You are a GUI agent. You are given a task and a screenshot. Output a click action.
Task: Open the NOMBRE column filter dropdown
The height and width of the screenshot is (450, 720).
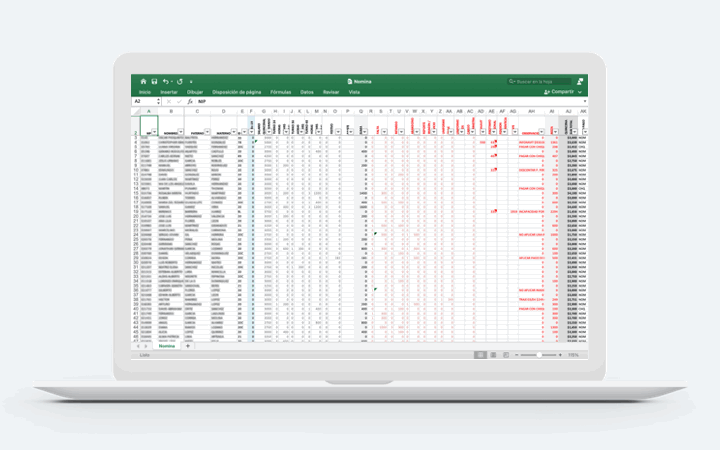(x=180, y=132)
